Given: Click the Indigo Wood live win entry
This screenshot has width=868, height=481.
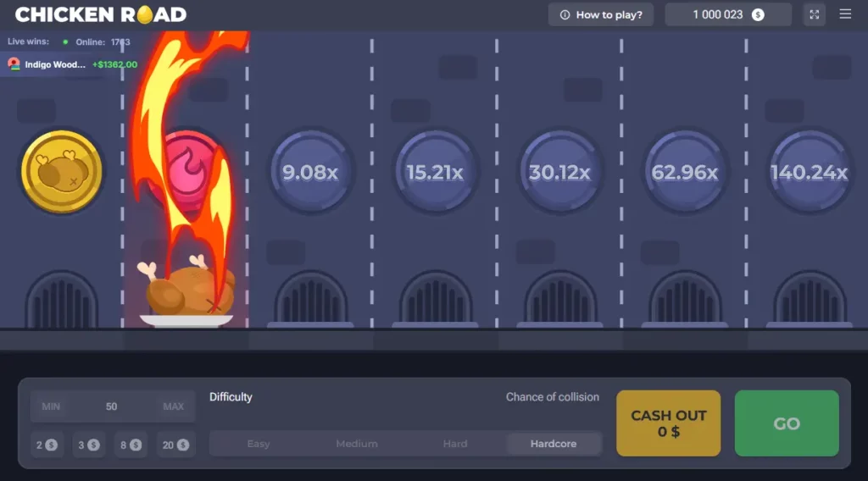Looking at the screenshot, I should [x=69, y=64].
